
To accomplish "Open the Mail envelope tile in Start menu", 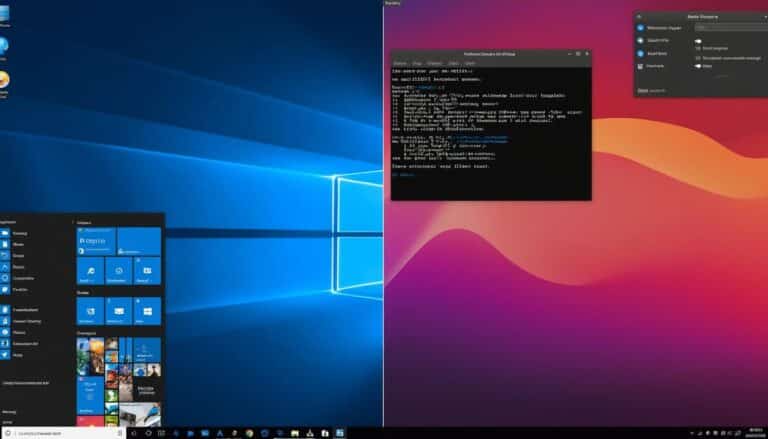I will click(x=119, y=311).
